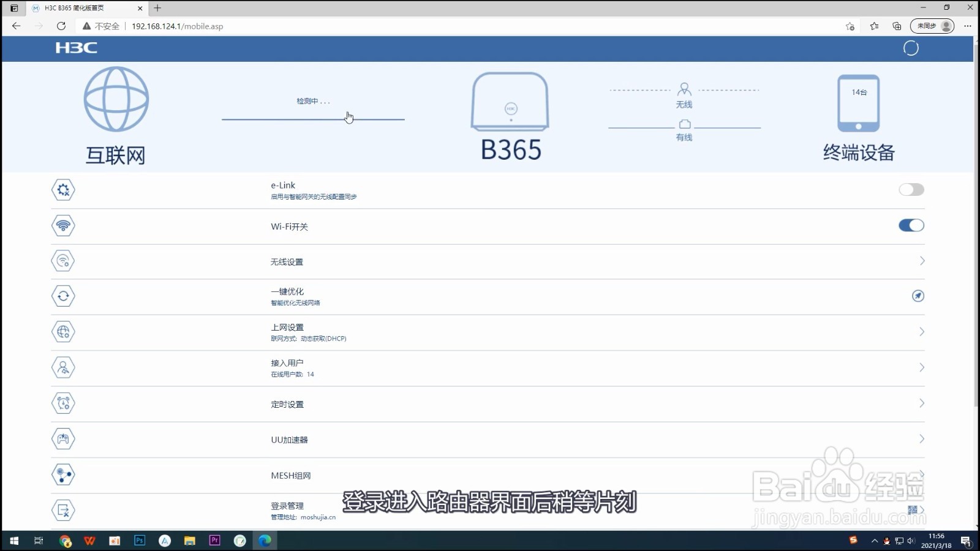Open the browser Favorites list icon
Screen dimensions: 980x551
[874, 26]
